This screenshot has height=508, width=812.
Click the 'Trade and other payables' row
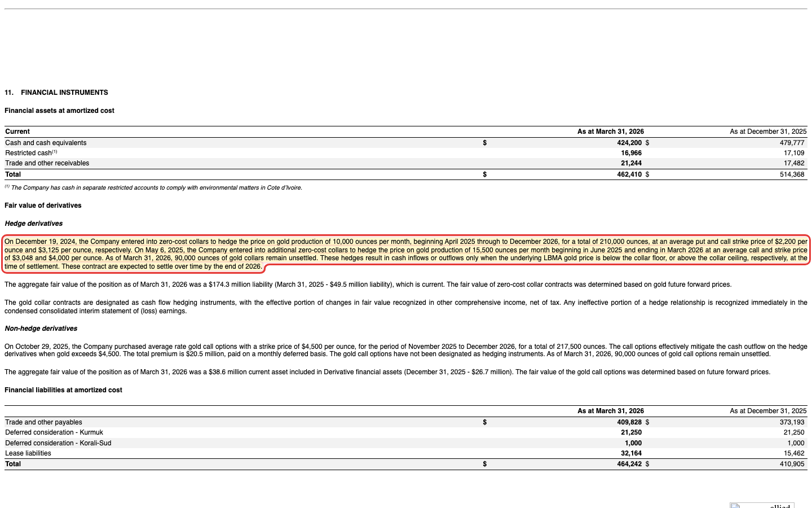[x=406, y=422]
